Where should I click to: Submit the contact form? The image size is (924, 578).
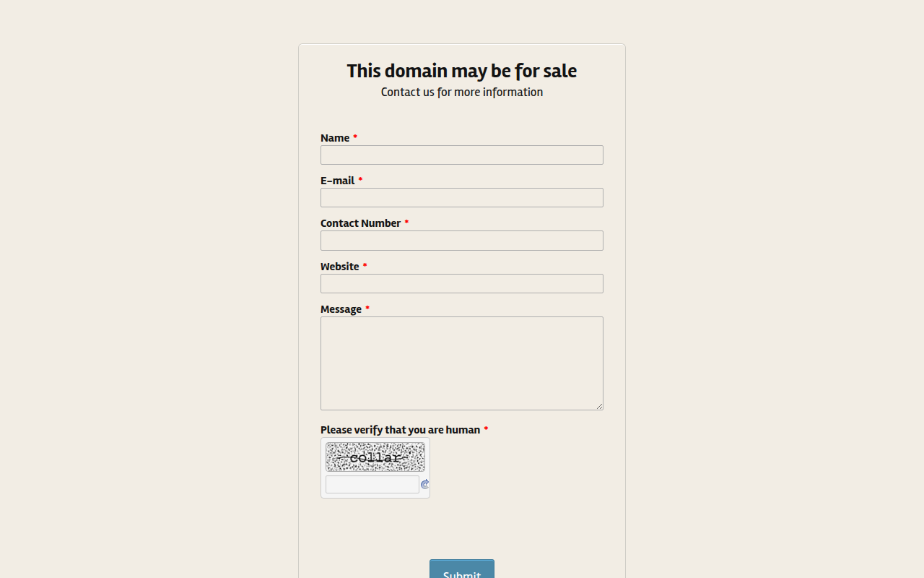(x=462, y=569)
